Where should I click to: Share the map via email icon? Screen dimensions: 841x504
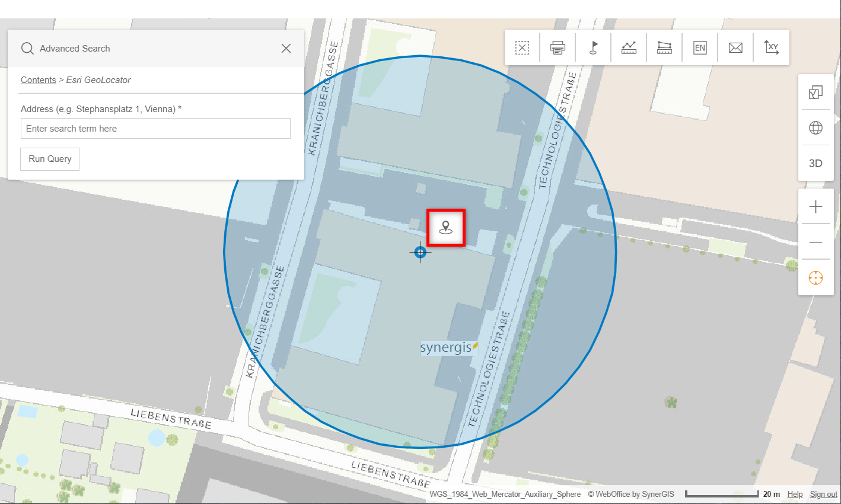[x=735, y=47]
